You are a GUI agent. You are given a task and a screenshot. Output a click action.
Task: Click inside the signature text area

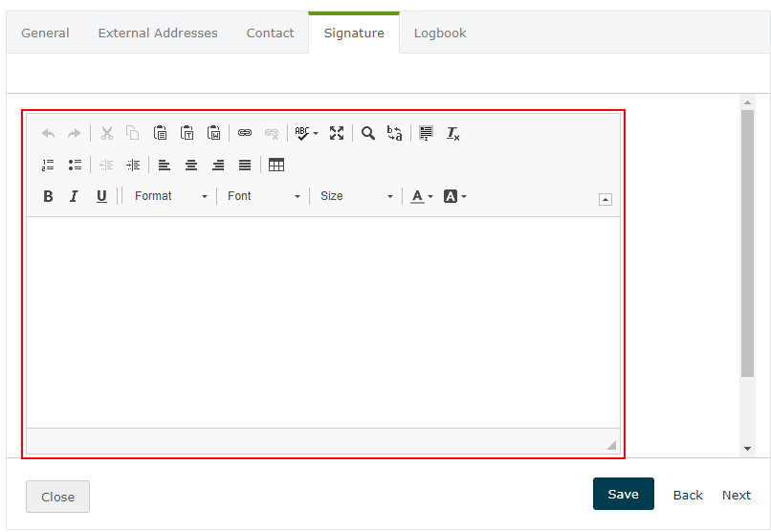click(322, 321)
